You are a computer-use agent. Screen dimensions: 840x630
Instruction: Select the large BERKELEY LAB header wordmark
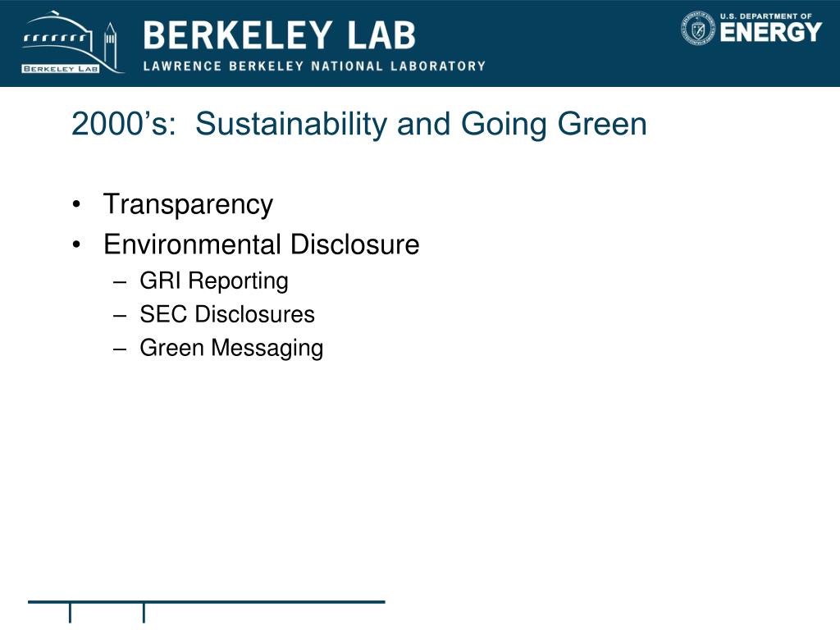coord(279,35)
